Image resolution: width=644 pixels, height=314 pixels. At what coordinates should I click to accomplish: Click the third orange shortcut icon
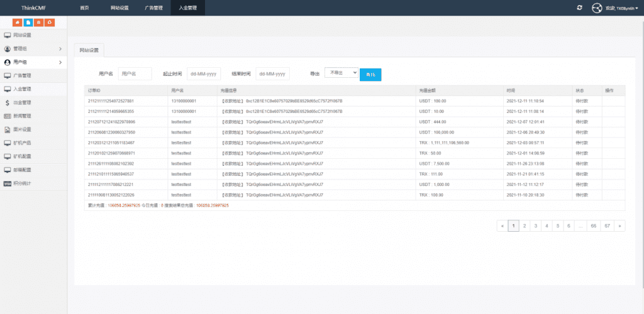(38, 23)
